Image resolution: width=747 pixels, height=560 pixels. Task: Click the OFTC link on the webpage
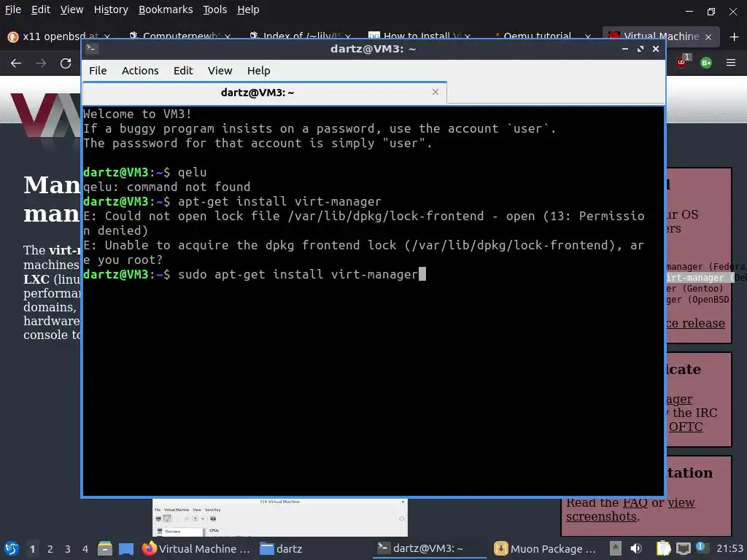pyautogui.click(x=686, y=426)
